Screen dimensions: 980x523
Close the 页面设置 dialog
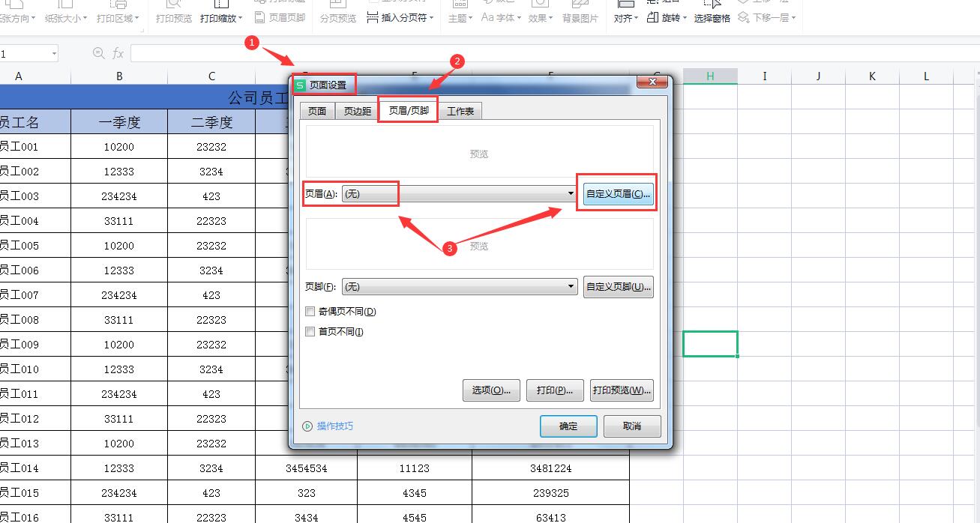tap(652, 82)
